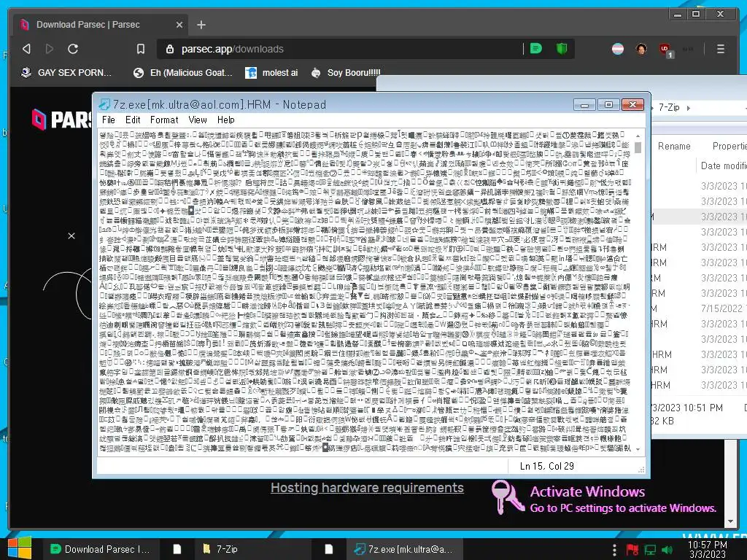The height and width of the screenshot is (560, 747).
Task: Minimize the Notepad window
Action: (584, 104)
